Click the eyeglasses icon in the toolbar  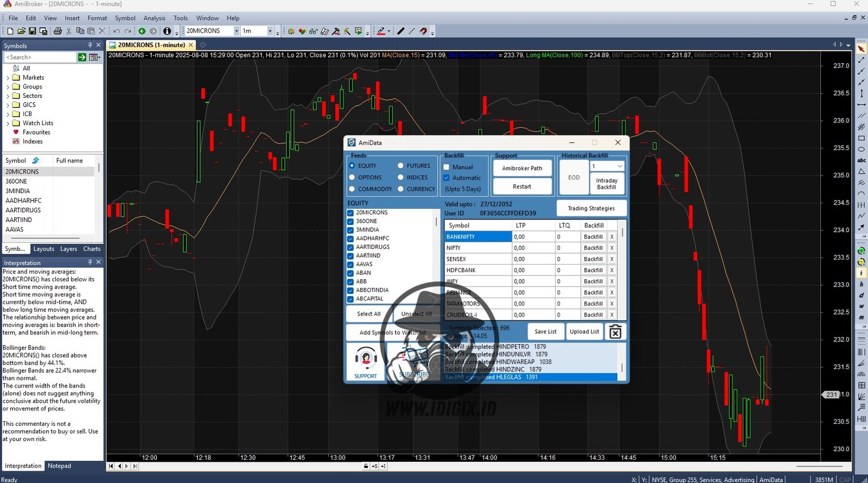click(313, 31)
